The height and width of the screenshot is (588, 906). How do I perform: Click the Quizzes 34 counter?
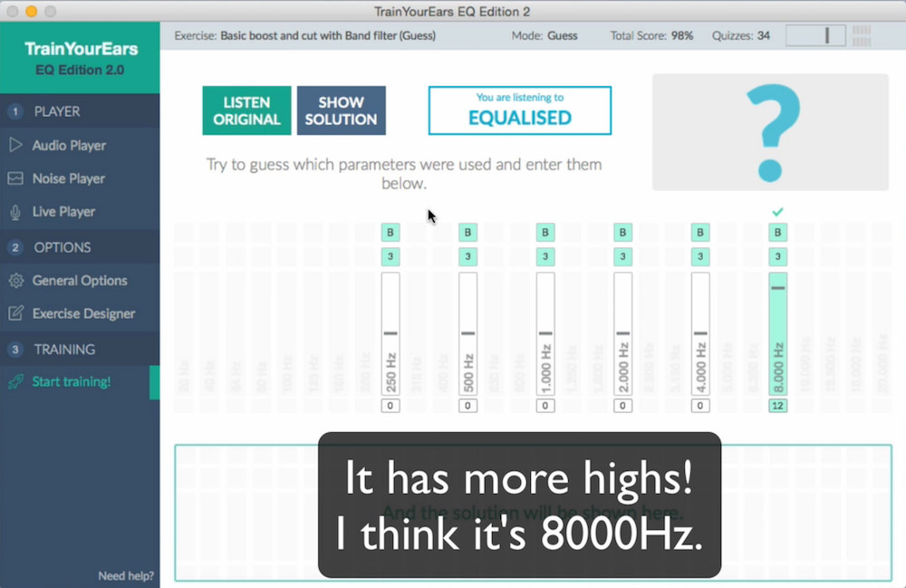(x=741, y=35)
